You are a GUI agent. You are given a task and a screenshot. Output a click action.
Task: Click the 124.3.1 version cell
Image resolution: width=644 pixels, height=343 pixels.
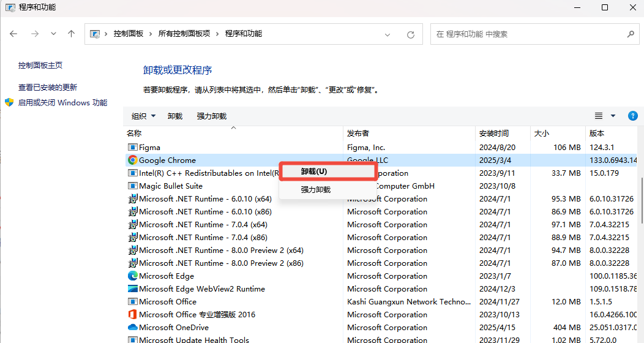[602, 147]
